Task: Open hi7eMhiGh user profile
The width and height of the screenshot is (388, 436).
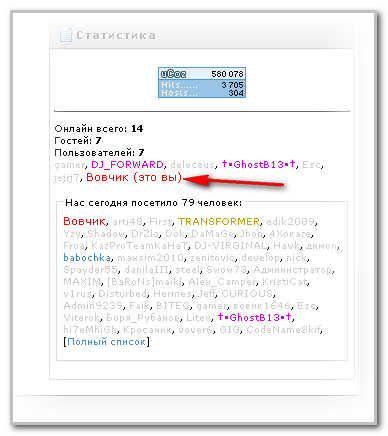Action: (90, 330)
